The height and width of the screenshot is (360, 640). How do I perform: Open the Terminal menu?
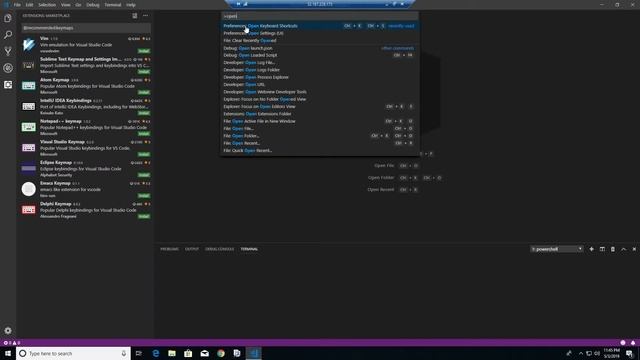pyautogui.click(x=113, y=5)
